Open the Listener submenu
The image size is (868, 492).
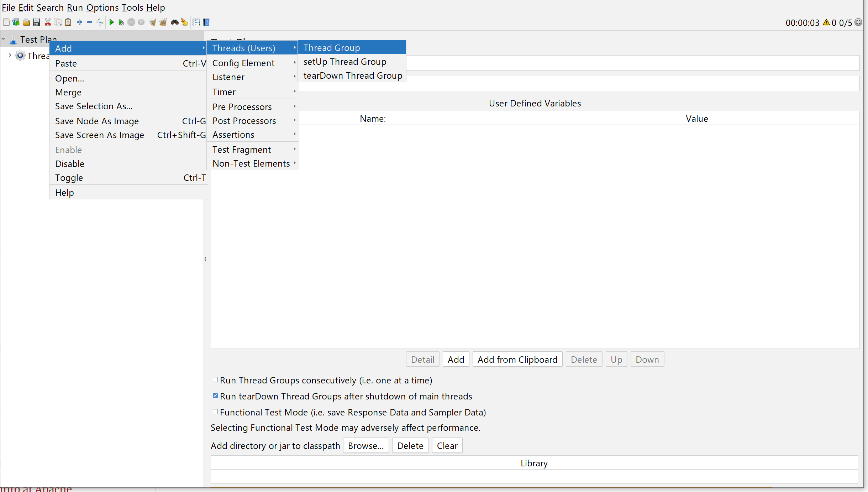tap(253, 77)
